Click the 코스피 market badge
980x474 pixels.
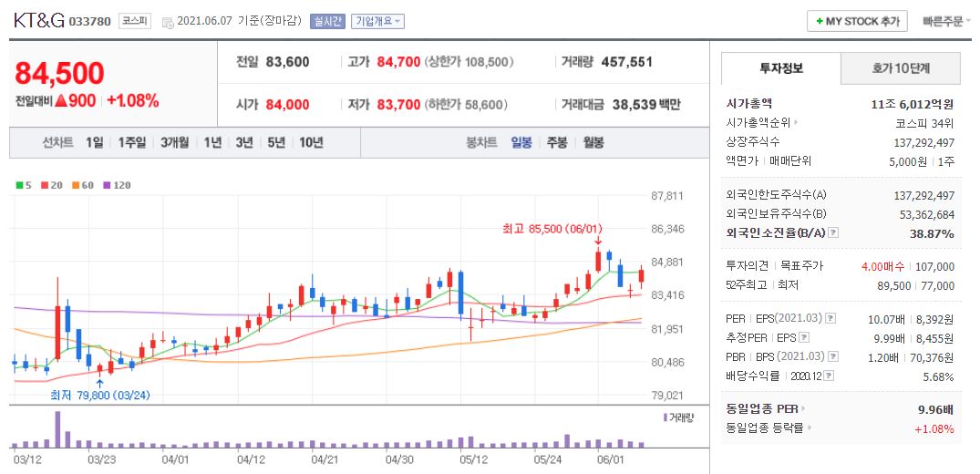135,21
